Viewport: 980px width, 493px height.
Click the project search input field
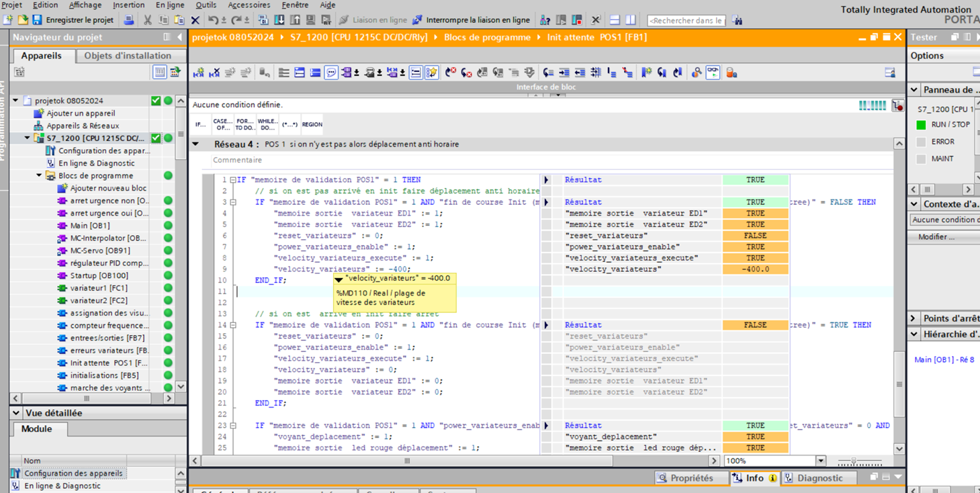(686, 20)
